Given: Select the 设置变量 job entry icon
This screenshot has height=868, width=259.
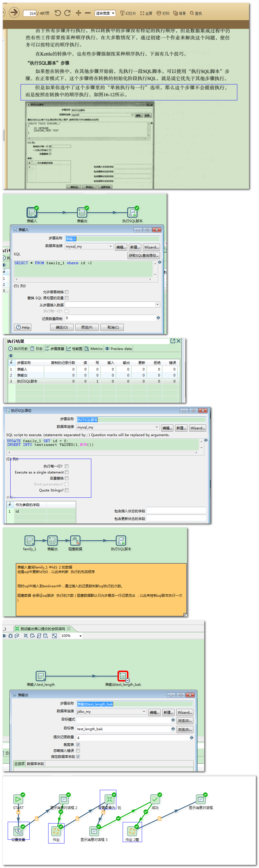Looking at the screenshot, I should [x=18, y=831].
